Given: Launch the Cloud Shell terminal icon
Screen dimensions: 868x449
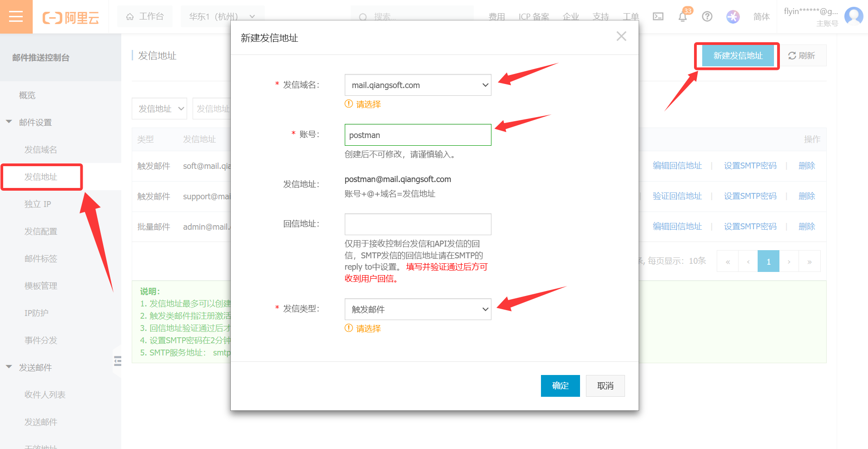Looking at the screenshot, I should [658, 17].
